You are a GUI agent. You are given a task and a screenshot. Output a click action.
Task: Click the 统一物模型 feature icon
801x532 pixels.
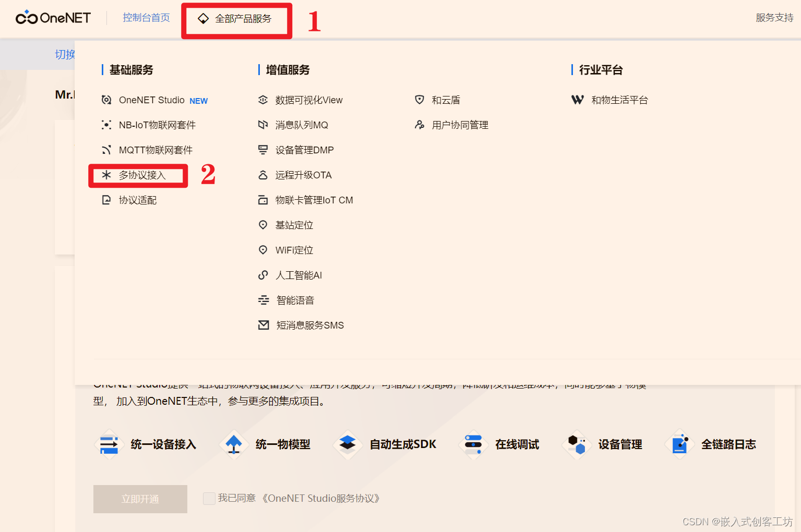click(234, 444)
